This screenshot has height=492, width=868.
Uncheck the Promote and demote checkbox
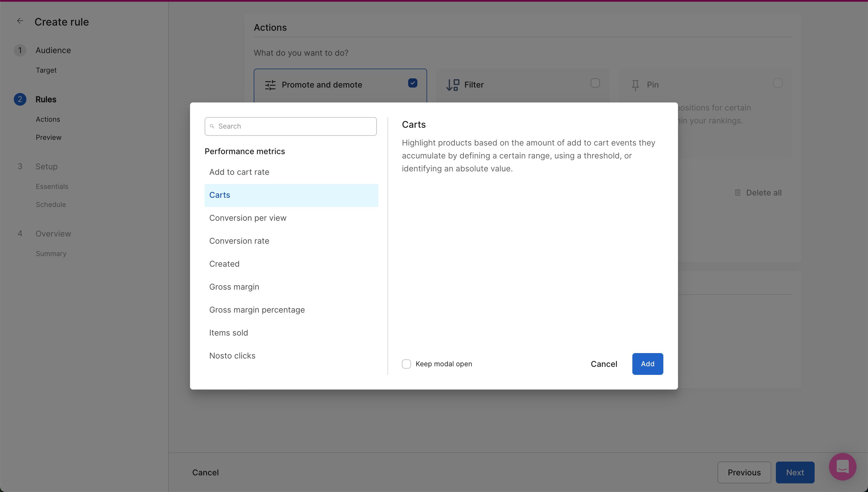[412, 83]
